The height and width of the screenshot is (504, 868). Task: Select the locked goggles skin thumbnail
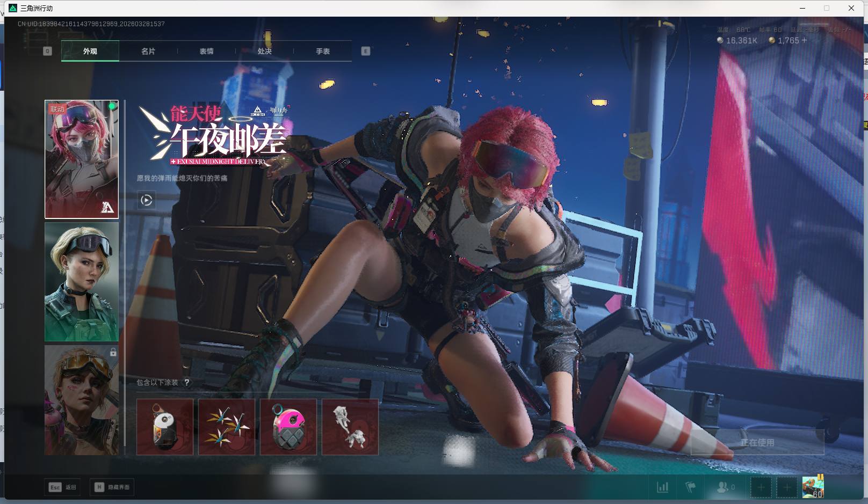[82, 400]
